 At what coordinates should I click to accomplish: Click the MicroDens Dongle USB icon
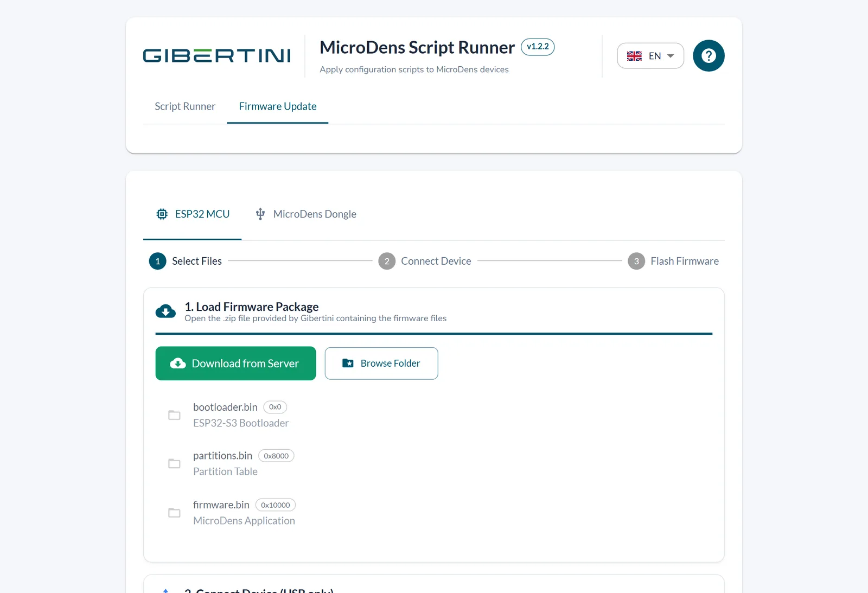click(260, 214)
